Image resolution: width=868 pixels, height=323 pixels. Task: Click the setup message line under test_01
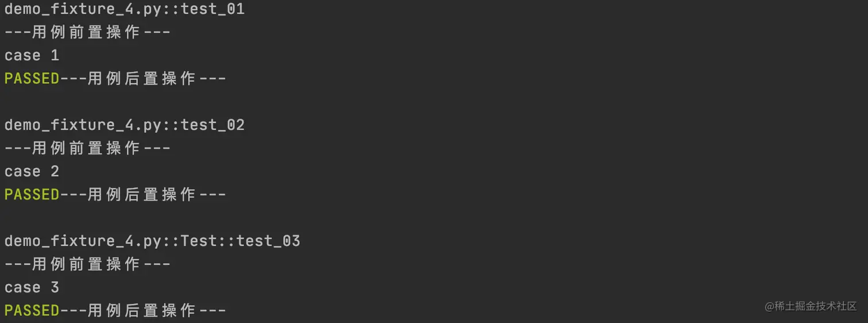click(x=87, y=32)
